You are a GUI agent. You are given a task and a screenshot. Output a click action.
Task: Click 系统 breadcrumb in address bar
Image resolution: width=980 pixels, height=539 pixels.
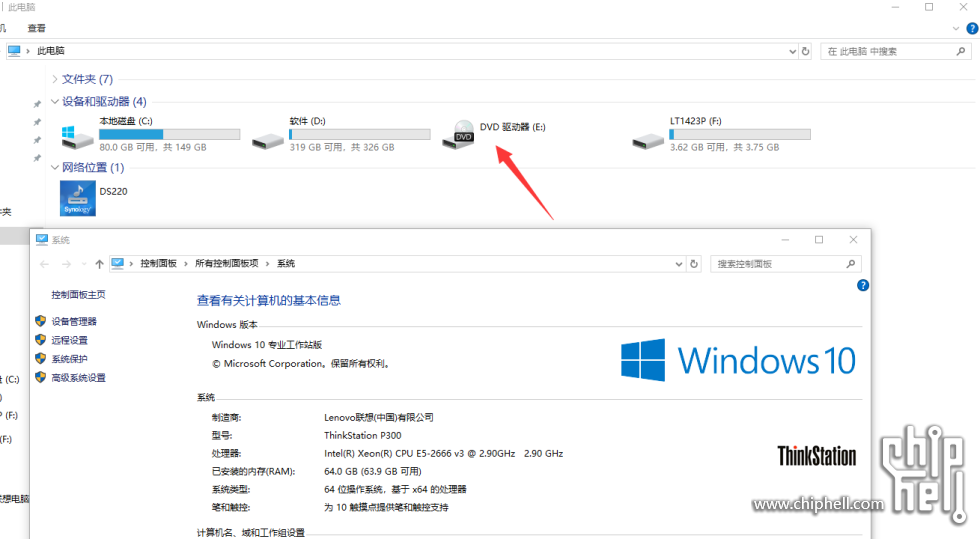pyautogui.click(x=286, y=263)
